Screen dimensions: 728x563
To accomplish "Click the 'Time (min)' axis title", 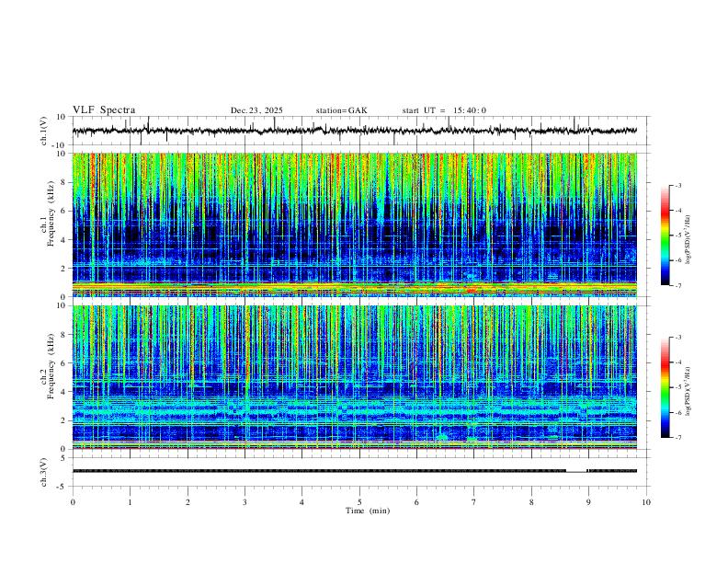I will coord(368,511).
